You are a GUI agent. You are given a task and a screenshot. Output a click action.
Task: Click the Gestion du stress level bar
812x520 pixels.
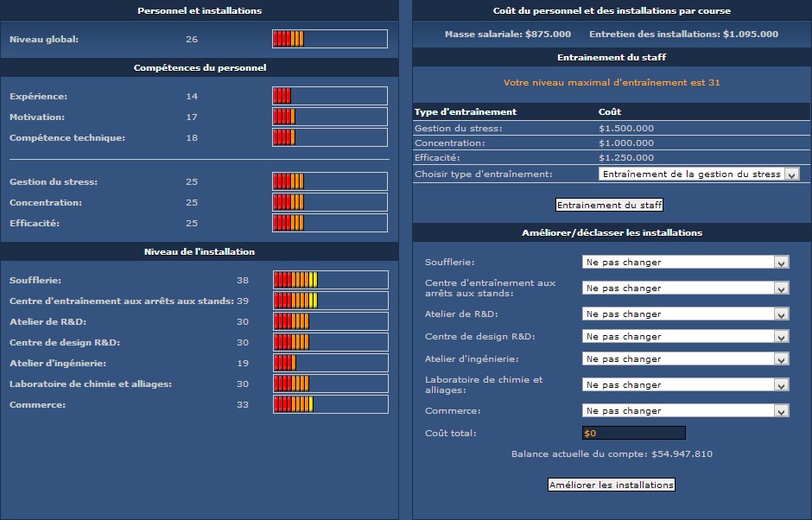click(330, 181)
